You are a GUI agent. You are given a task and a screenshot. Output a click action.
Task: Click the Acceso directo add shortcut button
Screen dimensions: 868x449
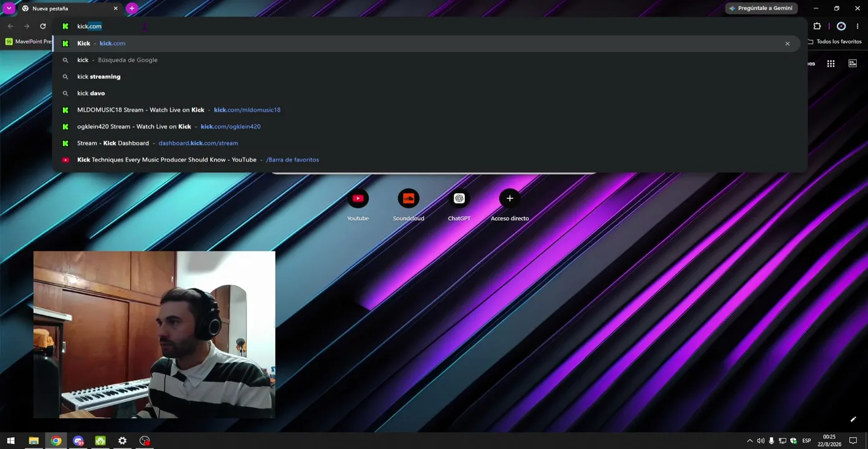tap(510, 205)
